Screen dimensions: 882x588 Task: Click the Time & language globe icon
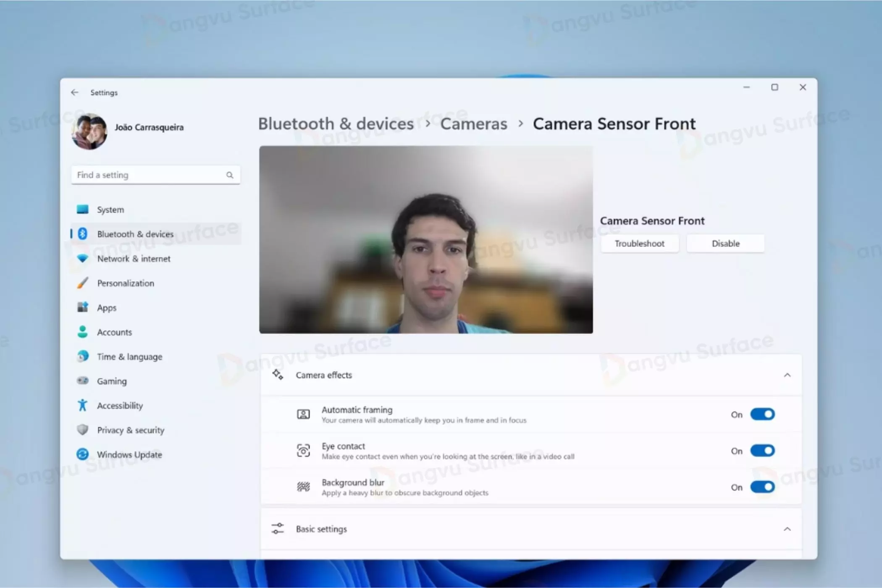click(x=83, y=356)
